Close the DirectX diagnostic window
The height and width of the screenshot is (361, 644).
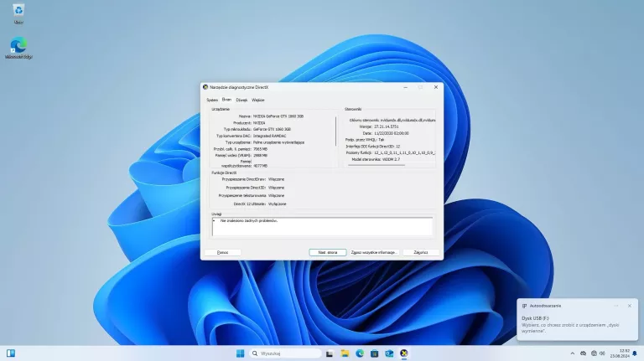tap(436, 87)
